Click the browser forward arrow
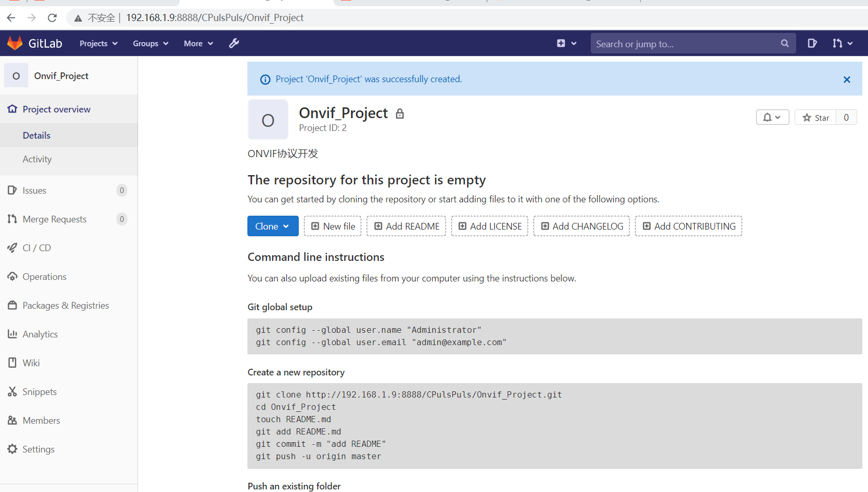868x492 pixels. (x=32, y=18)
